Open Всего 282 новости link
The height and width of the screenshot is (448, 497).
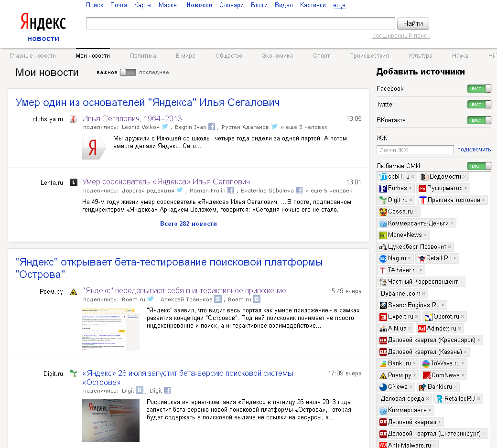pos(188,224)
